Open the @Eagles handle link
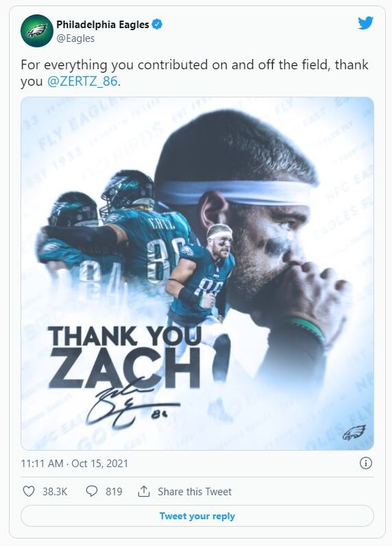392x546 pixels. [x=75, y=38]
